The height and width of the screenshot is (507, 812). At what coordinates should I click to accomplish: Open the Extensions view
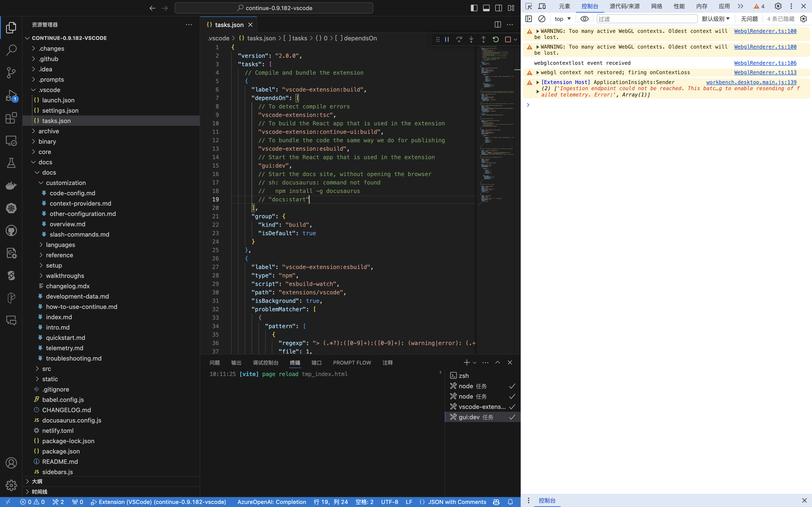pyautogui.click(x=11, y=118)
